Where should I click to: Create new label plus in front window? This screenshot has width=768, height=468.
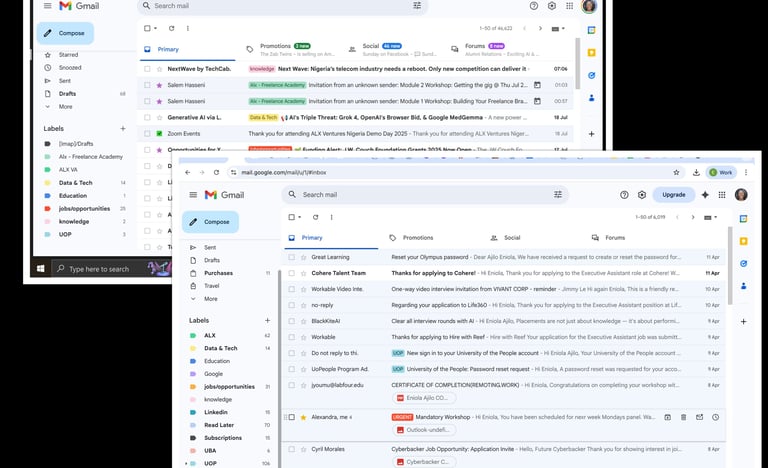[x=267, y=320]
